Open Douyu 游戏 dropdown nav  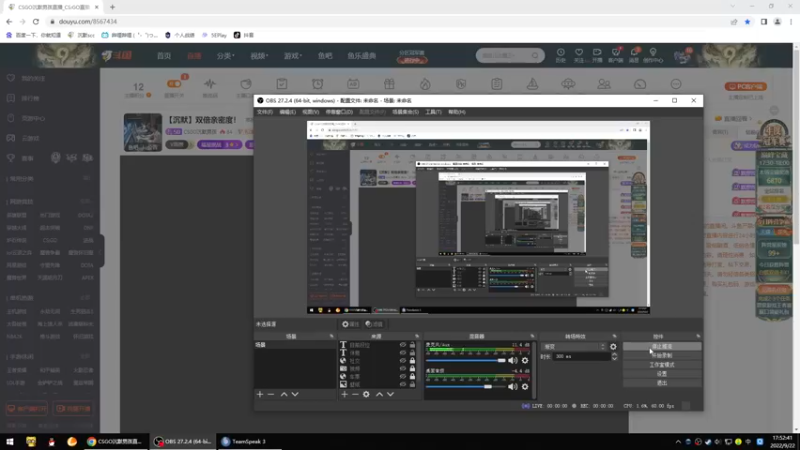(293, 56)
